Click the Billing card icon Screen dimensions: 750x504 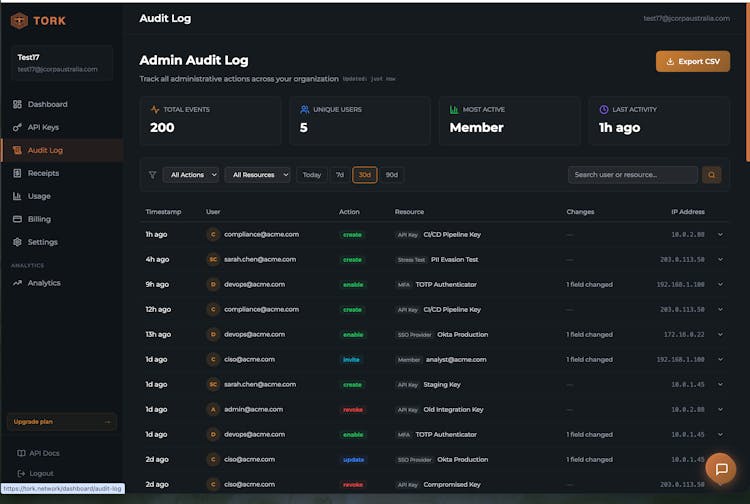pyautogui.click(x=17, y=219)
